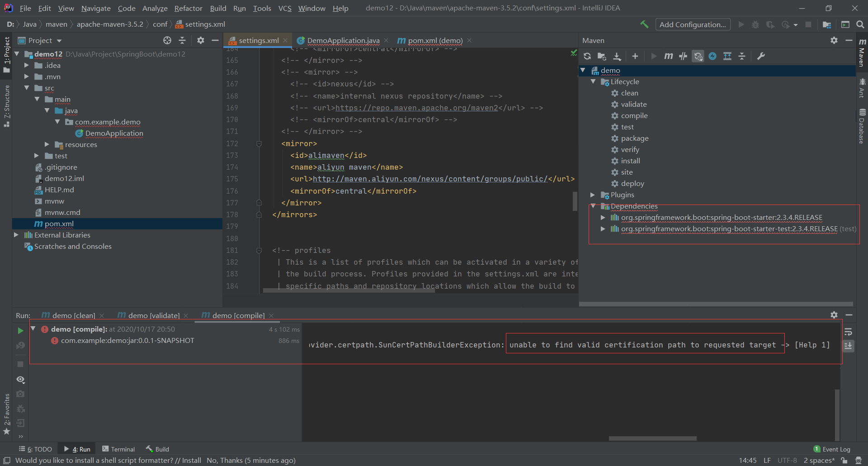868x466 pixels.
Task: Reload all Maven projects icon
Action: click(x=587, y=56)
